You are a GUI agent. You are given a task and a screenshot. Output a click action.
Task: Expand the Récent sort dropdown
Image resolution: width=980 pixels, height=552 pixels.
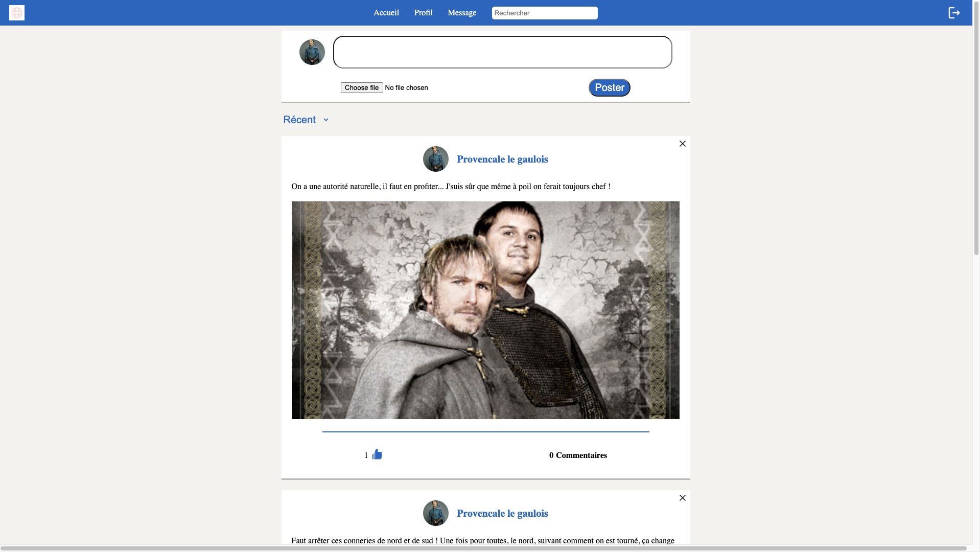[306, 120]
